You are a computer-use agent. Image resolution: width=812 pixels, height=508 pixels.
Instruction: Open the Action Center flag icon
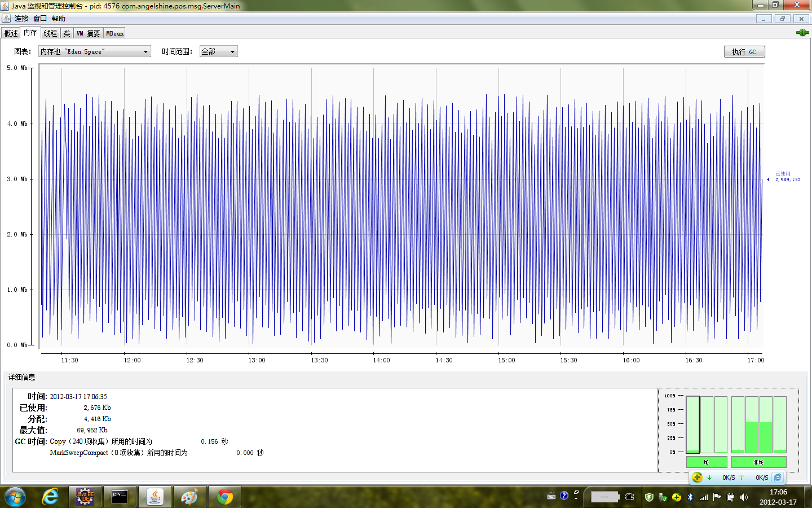click(x=717, y=497)
